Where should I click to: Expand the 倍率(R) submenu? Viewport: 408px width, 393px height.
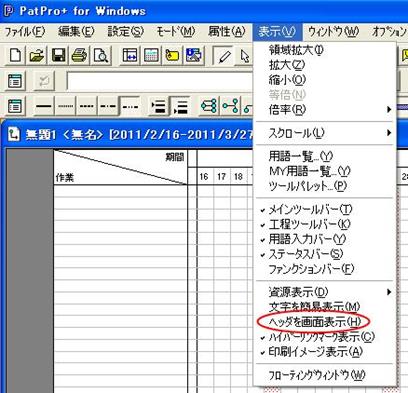pyautogui.click(x=325, y=109)
